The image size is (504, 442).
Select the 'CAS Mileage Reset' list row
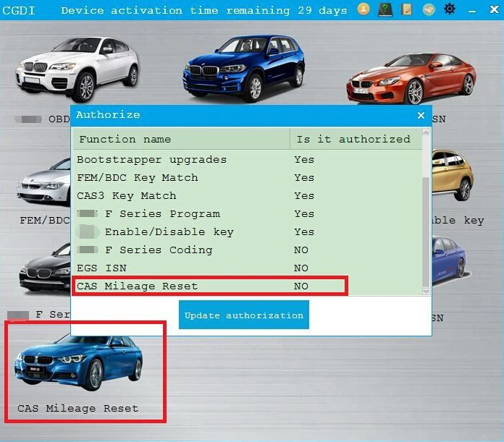(247, 286)
